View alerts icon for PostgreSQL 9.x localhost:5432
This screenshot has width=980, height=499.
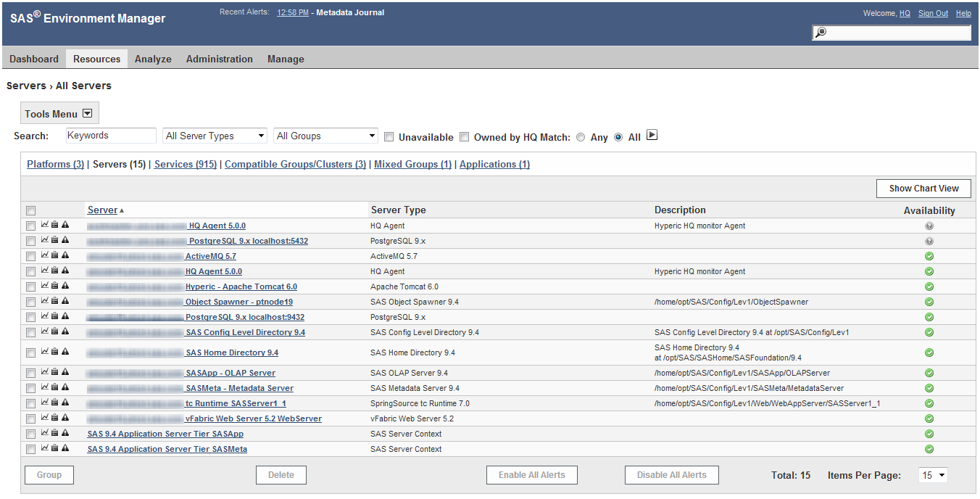pyautogui.click(x=64, y=240)
